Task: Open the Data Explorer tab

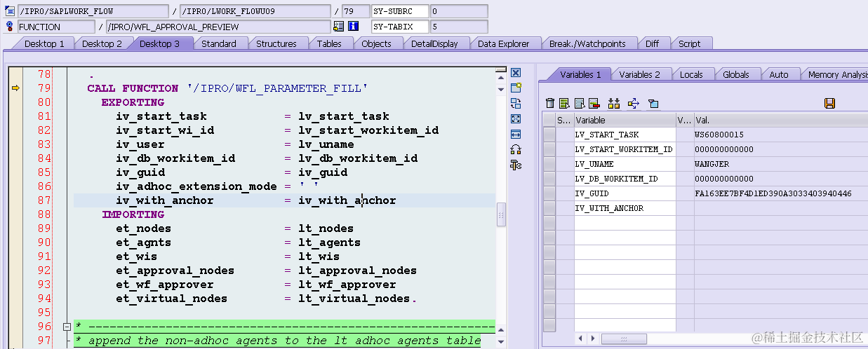Action: [503, 43]
